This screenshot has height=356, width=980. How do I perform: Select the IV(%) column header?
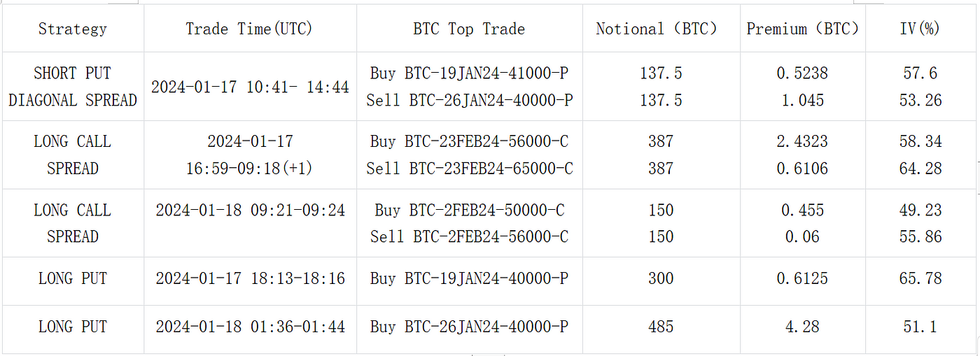tap(920, 29)
